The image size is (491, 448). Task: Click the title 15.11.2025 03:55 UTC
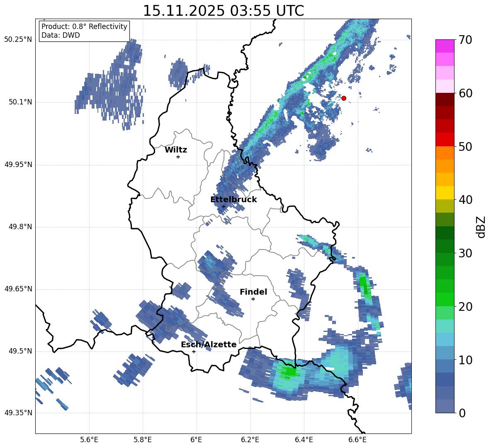click(223, 11)
